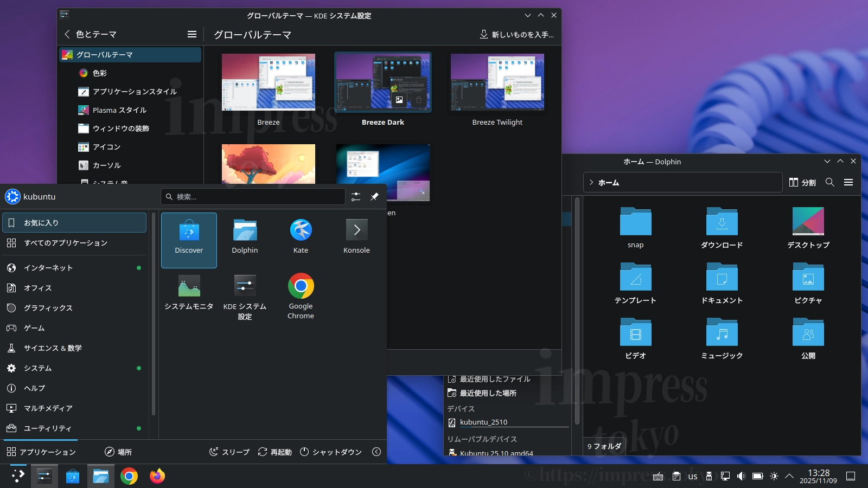The image size is (868, 488).
Task: Select the テンプレート folder in Dolphin
Action: (x=636, y=283)
